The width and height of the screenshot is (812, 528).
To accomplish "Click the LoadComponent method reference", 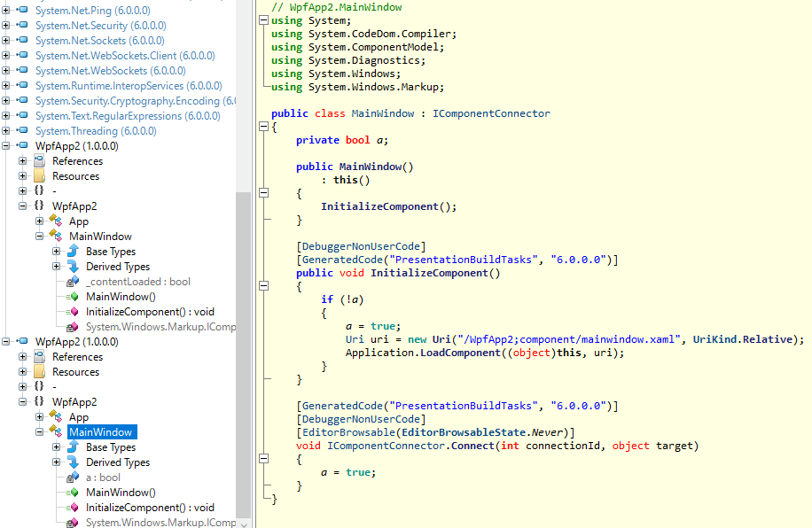I will (460, 353).
